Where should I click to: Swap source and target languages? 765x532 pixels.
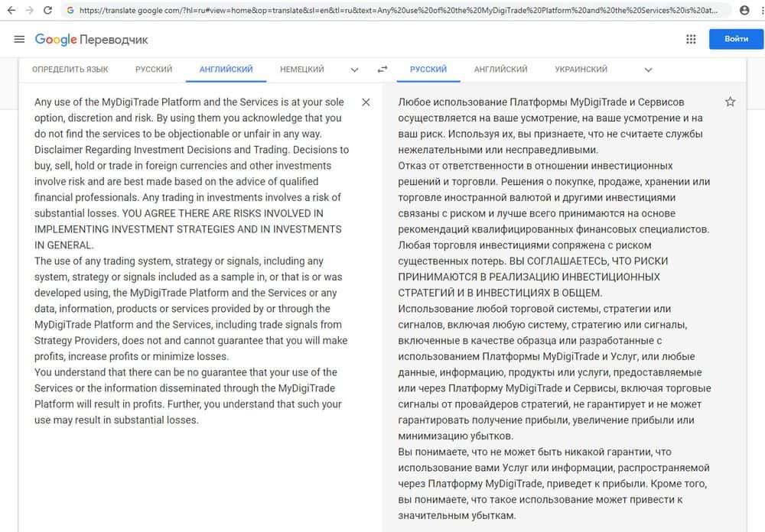pyautogui.click(x=382, y=70)
